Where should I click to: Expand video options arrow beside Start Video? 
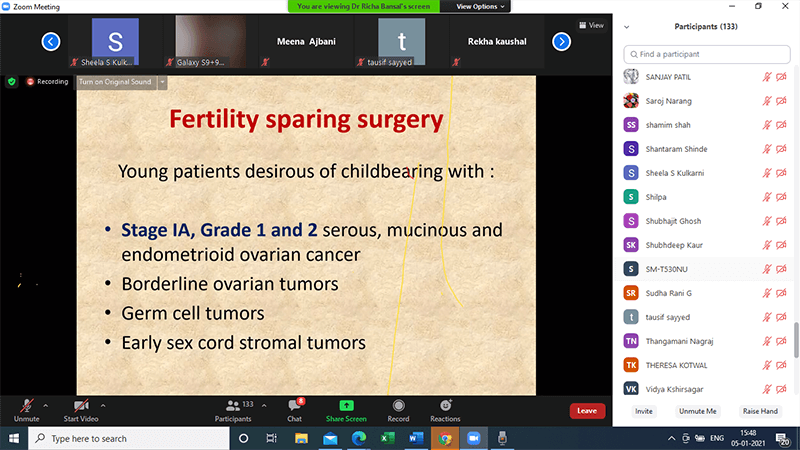click(x=103, y=405)
